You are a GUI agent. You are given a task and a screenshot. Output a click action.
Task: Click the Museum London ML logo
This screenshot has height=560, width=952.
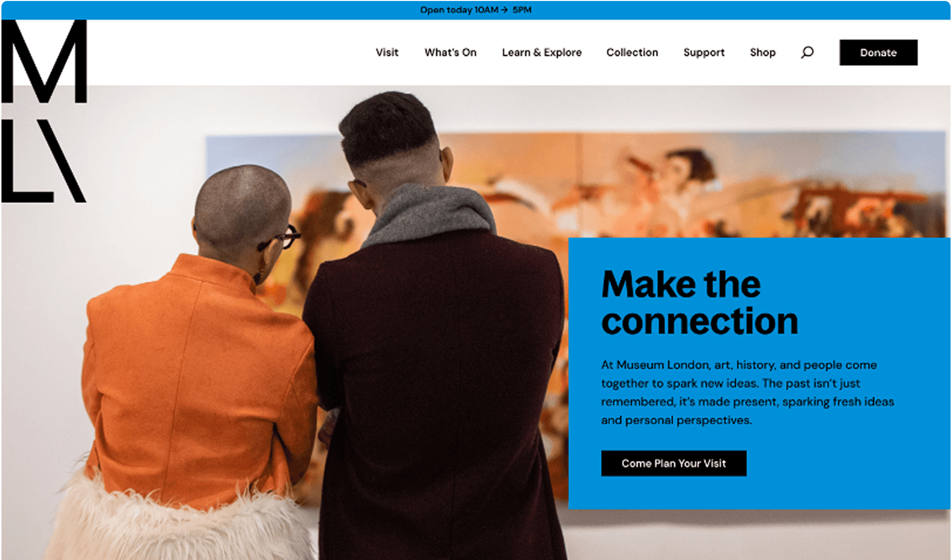(x=44, y=111)
